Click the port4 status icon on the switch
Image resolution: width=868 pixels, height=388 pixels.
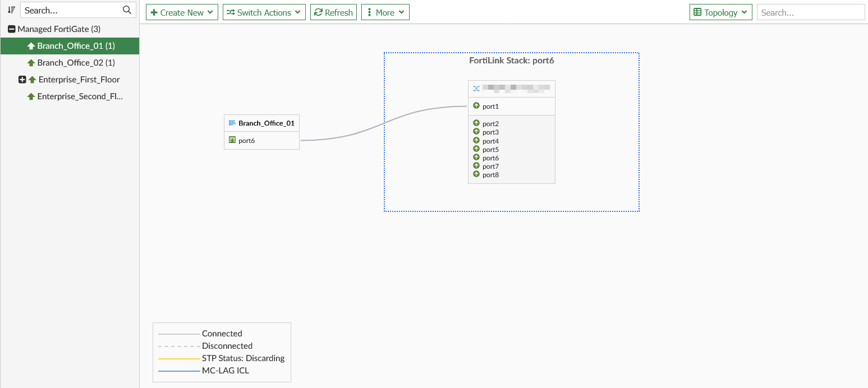click(476, 141)
